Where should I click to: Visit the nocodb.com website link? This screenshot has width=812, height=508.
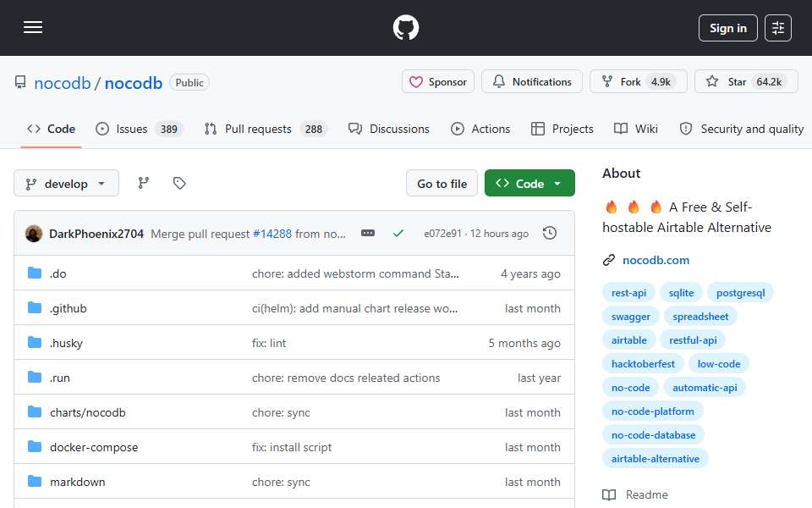coord(656,260)
